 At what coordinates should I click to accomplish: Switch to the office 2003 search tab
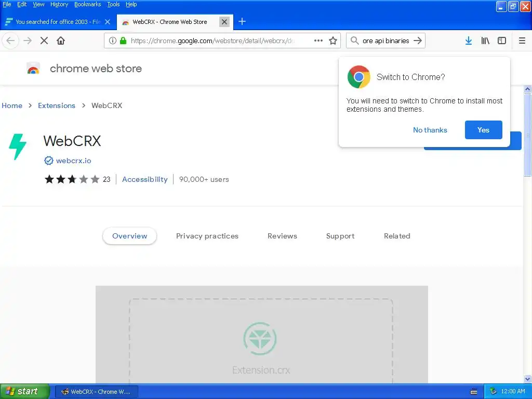(58, 22)
